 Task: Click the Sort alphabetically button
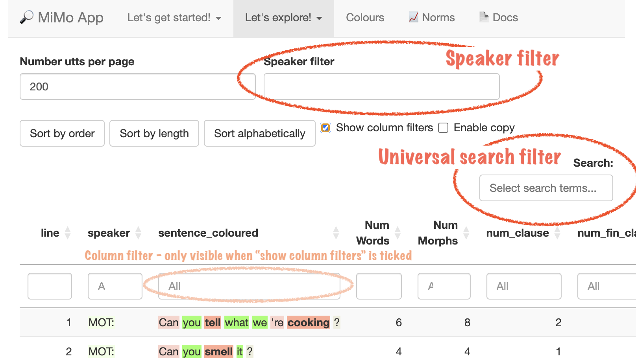259,133
